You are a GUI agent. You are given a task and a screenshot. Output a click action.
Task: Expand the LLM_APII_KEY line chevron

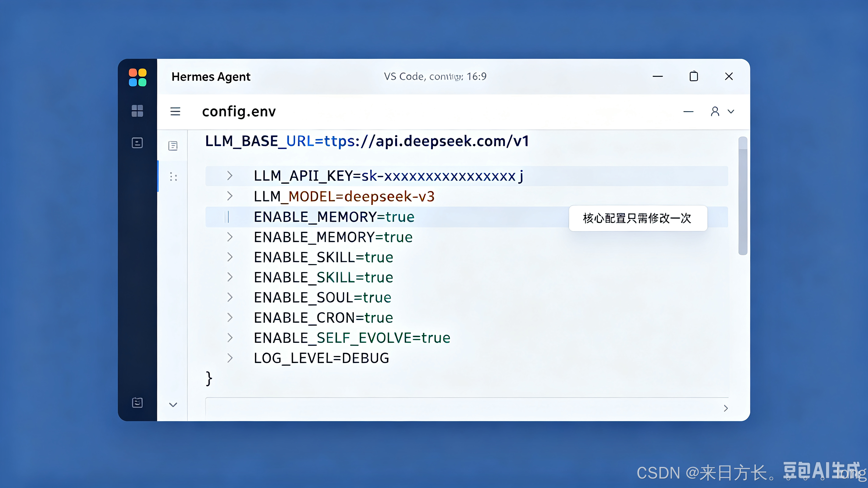tap(230, 176)
